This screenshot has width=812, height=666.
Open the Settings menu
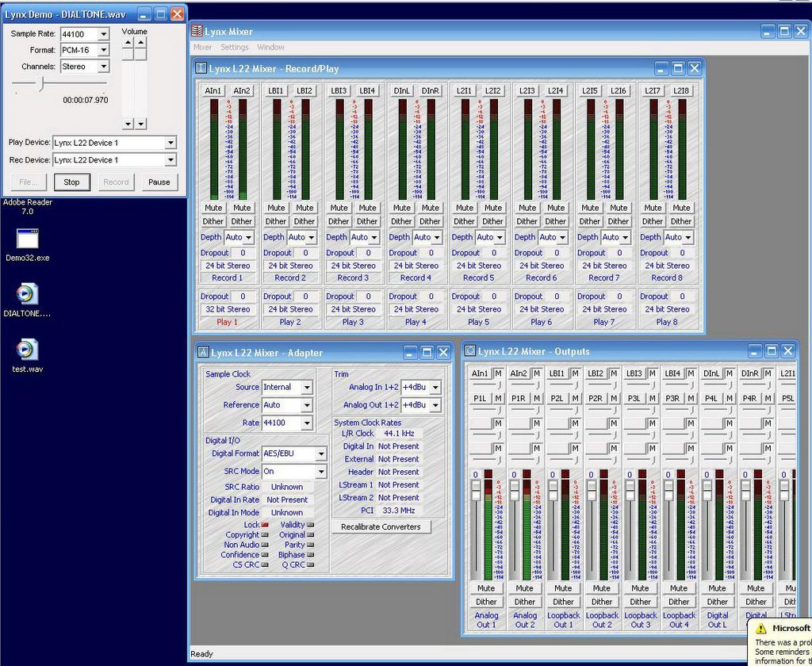(x=235, y=47)
